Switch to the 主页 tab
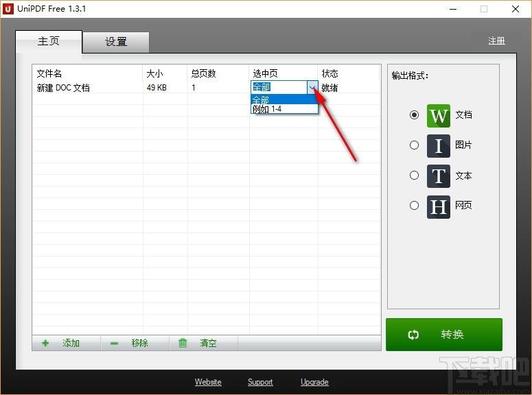The height and width of the screenshot is (395, 532). (x=49, y=41)
